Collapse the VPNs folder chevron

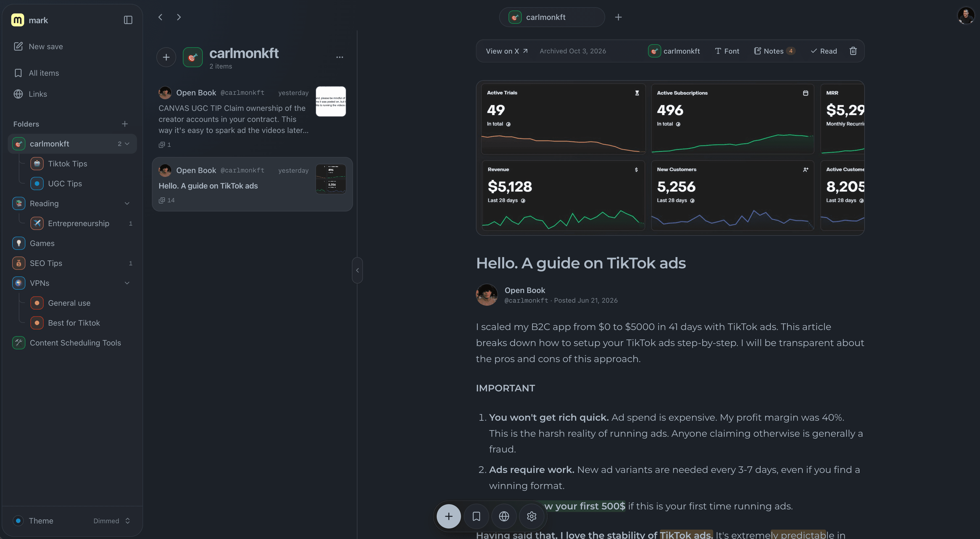[x=127, y=283]
